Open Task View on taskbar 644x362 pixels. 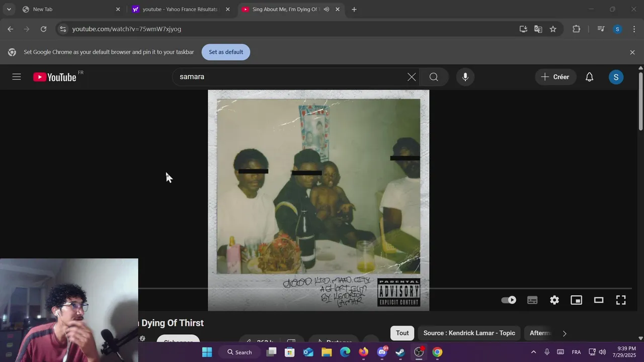(x=271, y=352)
